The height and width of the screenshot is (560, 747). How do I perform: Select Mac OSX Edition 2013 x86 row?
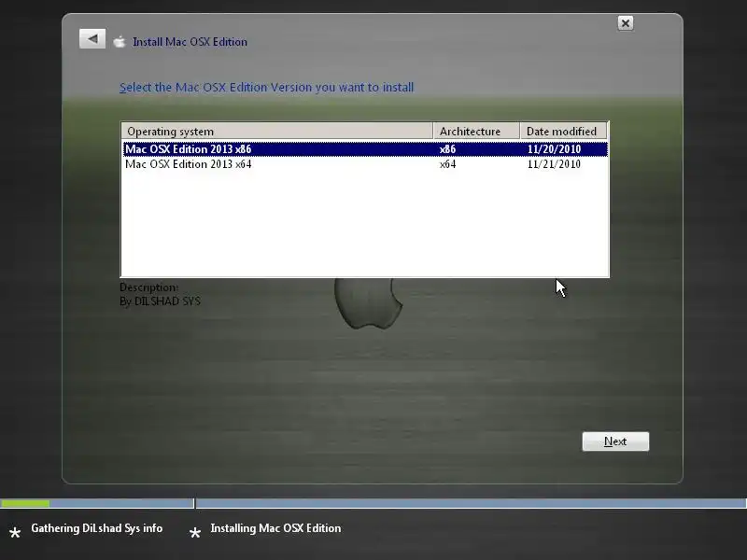point(365,149)
